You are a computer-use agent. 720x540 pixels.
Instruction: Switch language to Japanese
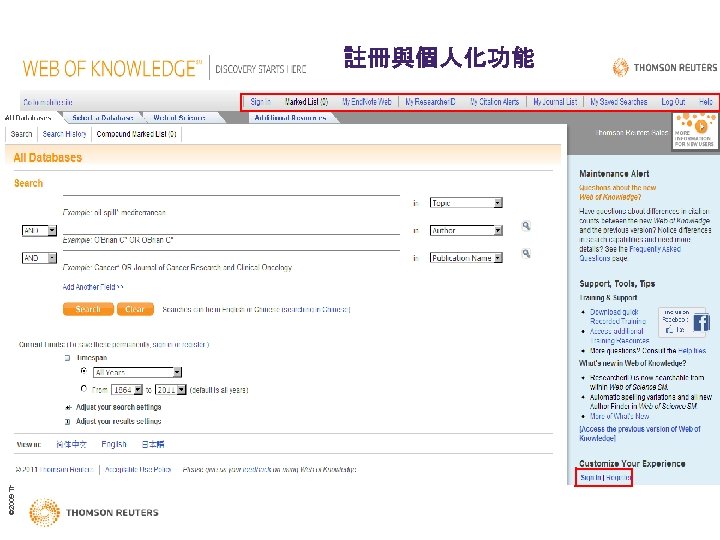point(153,444)
